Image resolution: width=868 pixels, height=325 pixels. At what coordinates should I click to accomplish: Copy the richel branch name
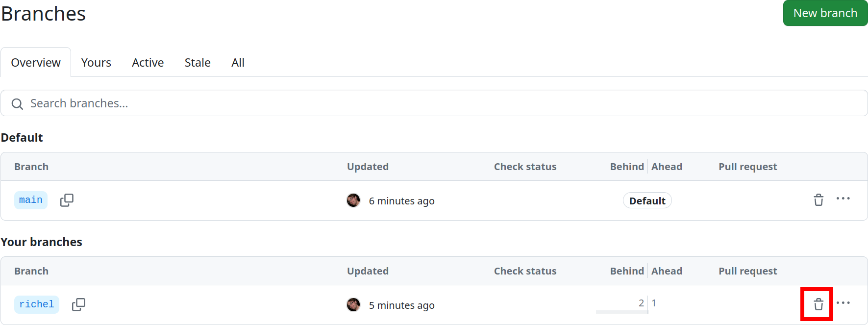pyautogui.click(x=78, y=304)
